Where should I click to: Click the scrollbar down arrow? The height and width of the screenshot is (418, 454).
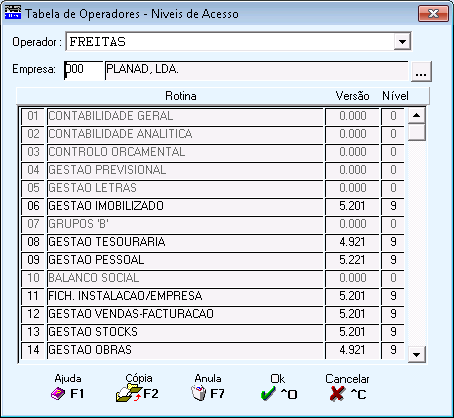pyautogui.click(x=416, y=354)
